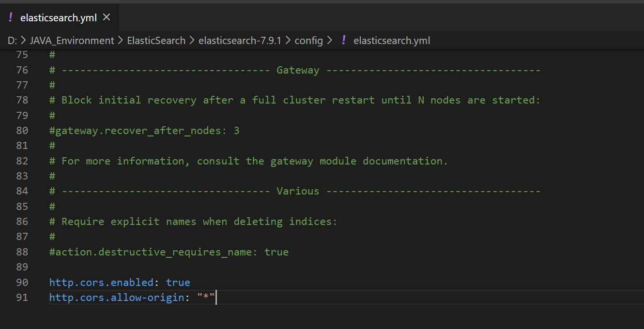Click the YAML icon on the elasticsearch.yml tab
644x329 pixels.
[x=10, y=17]
